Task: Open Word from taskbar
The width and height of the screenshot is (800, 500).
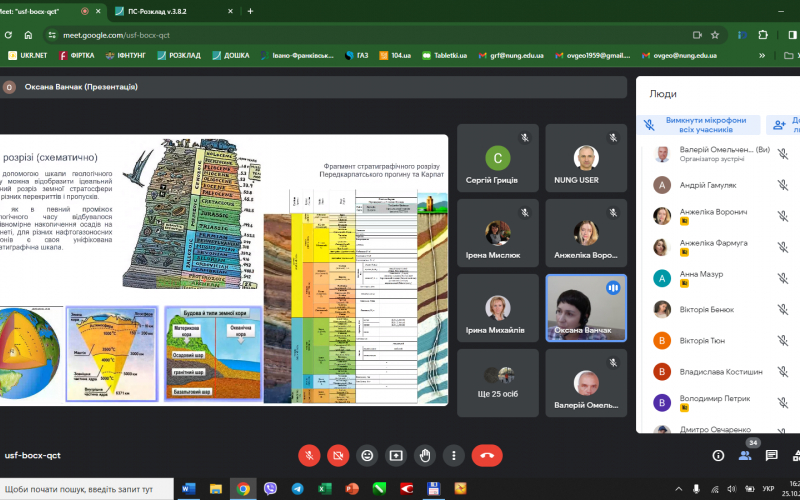Action: tap(188, 489)
